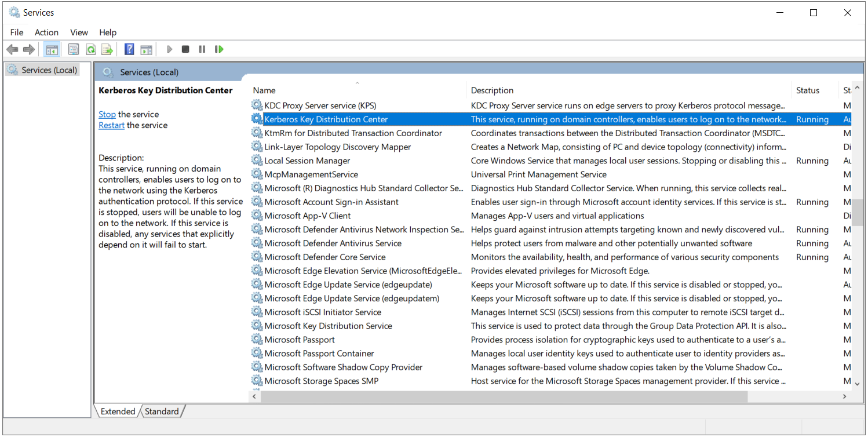Click the Stop Service square icon
The height and width of the screenshot is (437, 868).
185,49
